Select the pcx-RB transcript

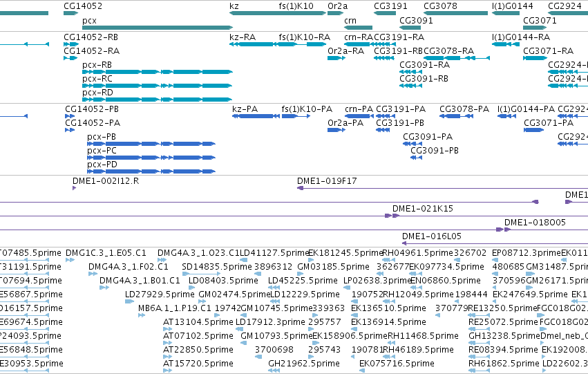point(158,72)
